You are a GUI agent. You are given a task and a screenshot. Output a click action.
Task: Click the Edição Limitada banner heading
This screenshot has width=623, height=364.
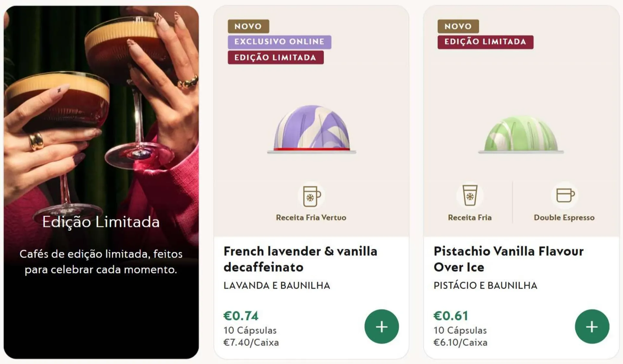101,222
